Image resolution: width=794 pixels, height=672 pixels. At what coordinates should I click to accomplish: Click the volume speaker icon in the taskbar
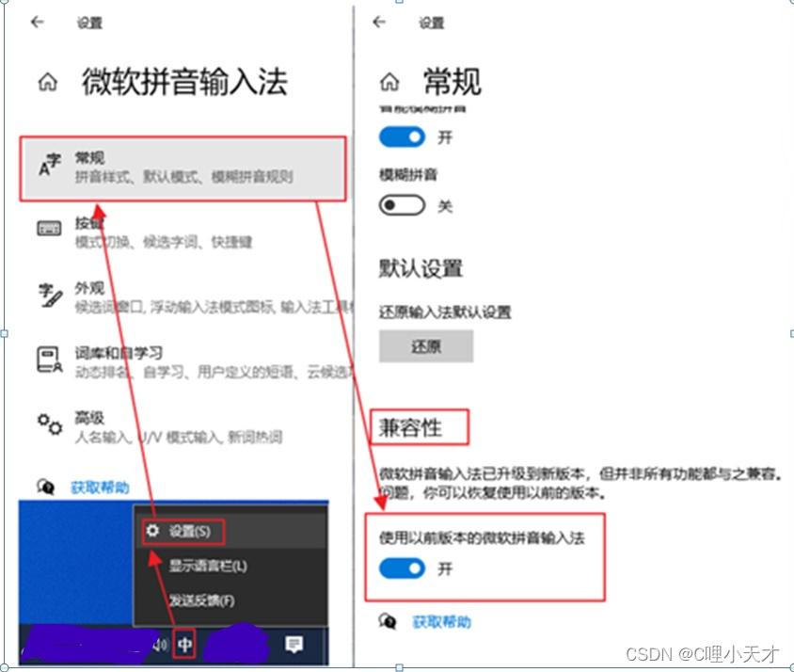161,645
